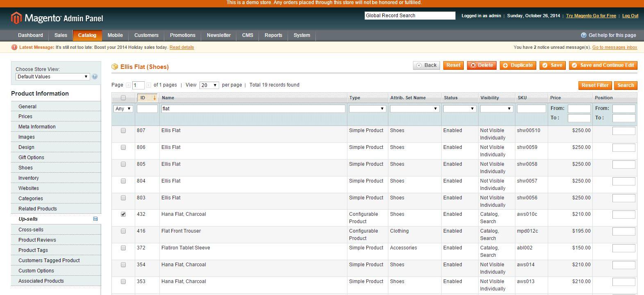
Task: Uncheck Hana Flat, Charcoal ID 432
Action: point(123,214)
